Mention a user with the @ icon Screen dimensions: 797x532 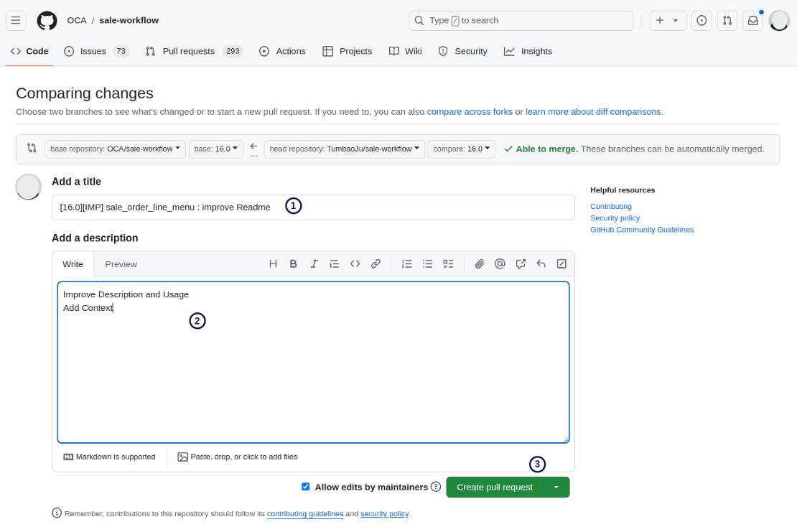[x=500, y=264]
